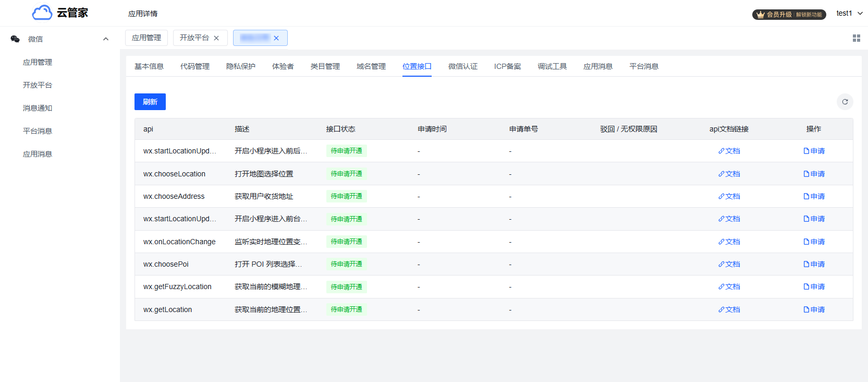Open 文档 link for wx.getFuzzyLocation
The height and width of the screenshot is (382, 868).
pos(729,286)
